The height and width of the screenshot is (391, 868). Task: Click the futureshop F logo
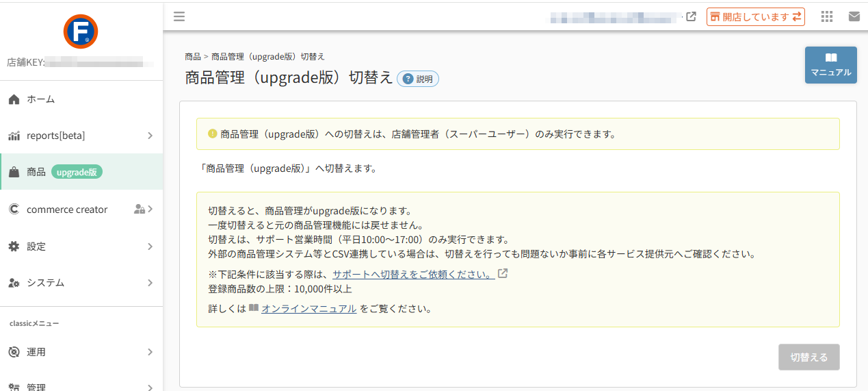coord(81,31)
